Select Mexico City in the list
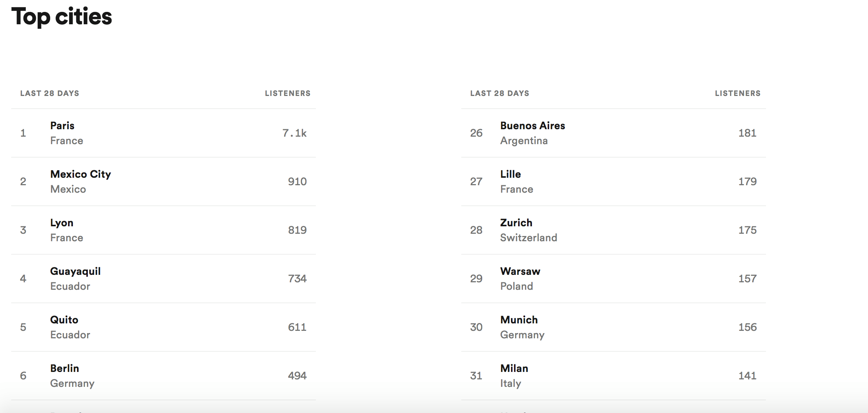The width and height of the screenshot is (868, 413). click(x=80, y=174)
